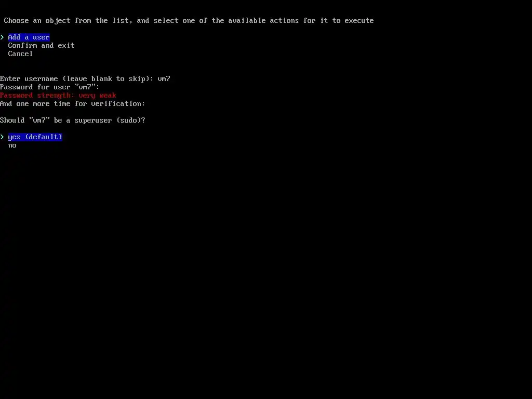
Task: Click the superuser (sudo) question text
Action: pos(73,120)
